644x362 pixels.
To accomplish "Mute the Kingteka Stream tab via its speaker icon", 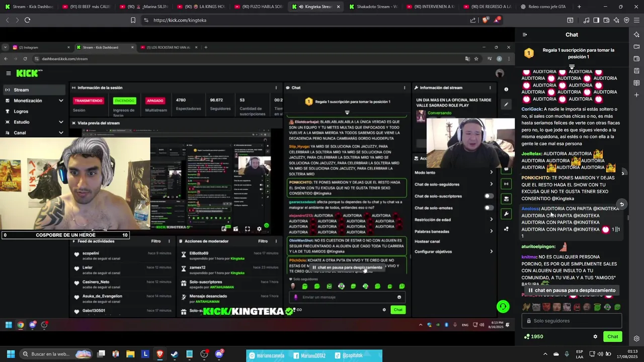I will (300, 7).
